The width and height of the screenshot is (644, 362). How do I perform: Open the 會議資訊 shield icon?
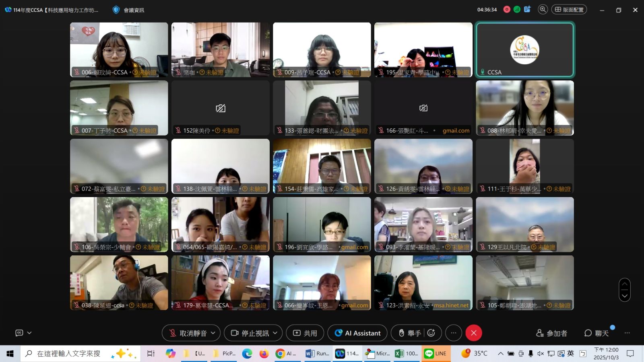click(x=116, y=10)
